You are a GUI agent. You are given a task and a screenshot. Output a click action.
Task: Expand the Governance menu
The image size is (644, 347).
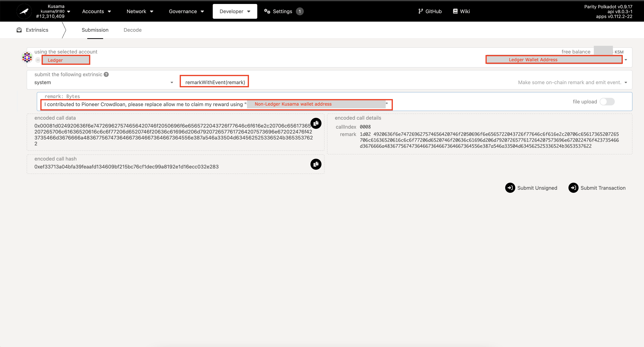coord(186,11)
